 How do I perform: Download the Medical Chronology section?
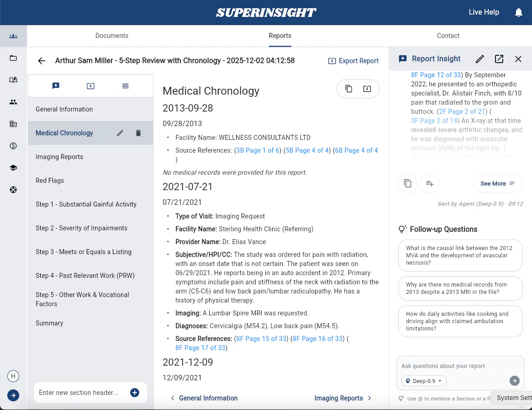pos(367,89)
